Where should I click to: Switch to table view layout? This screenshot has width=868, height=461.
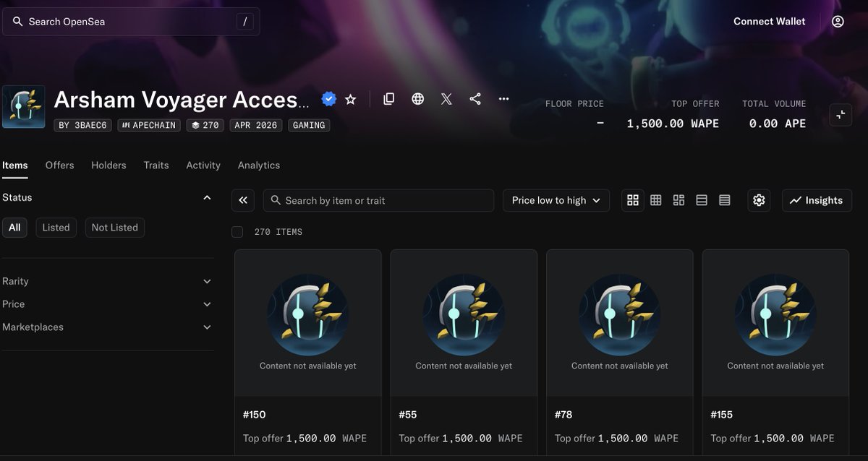[x=725, y=200]
